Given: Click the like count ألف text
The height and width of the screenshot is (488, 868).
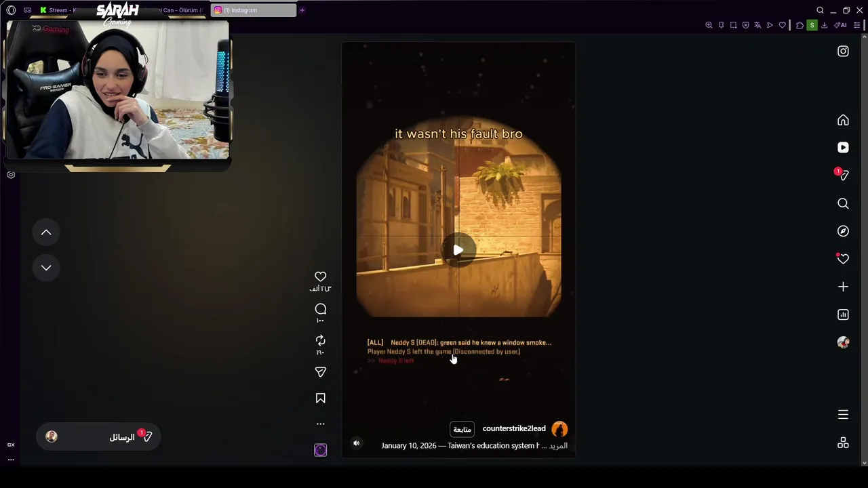Looking at the screenshot, I should [x=320, y=289].
